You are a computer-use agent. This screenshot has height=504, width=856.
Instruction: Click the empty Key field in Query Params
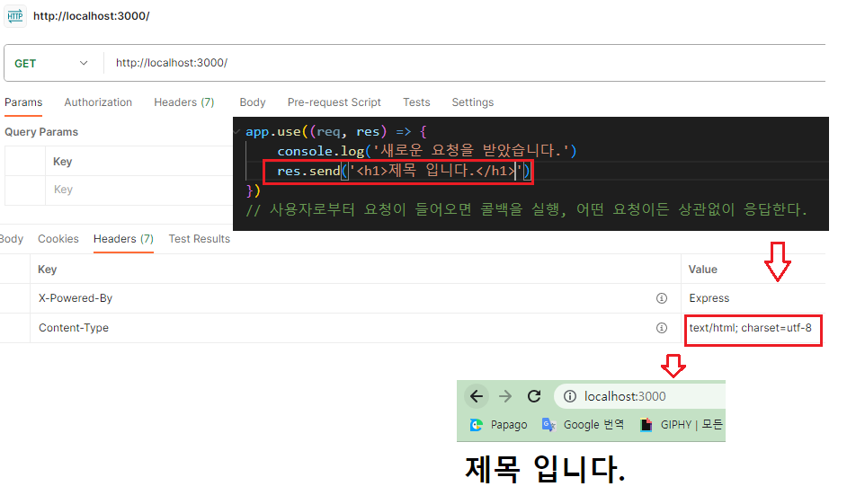(x=139, y=190)
